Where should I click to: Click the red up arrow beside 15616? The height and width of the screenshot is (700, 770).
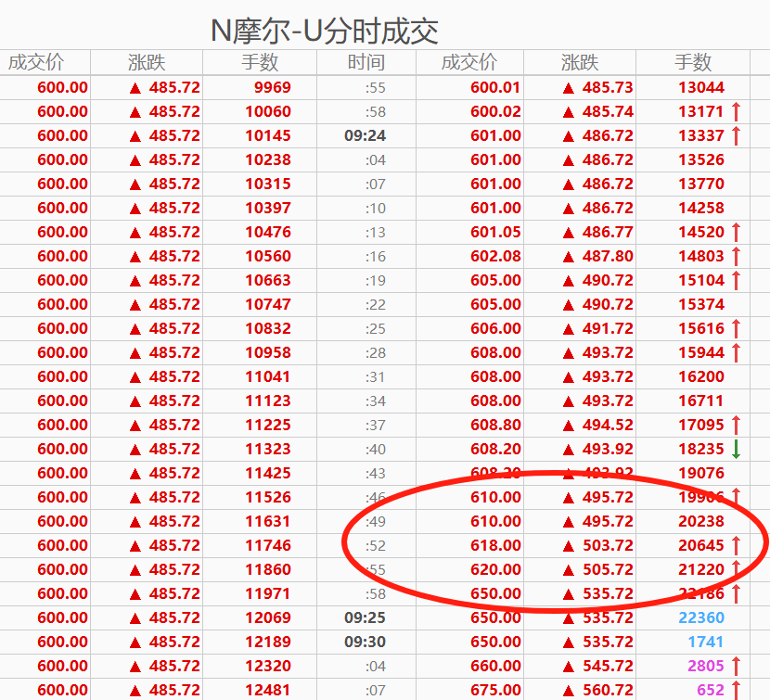point(736,328)
